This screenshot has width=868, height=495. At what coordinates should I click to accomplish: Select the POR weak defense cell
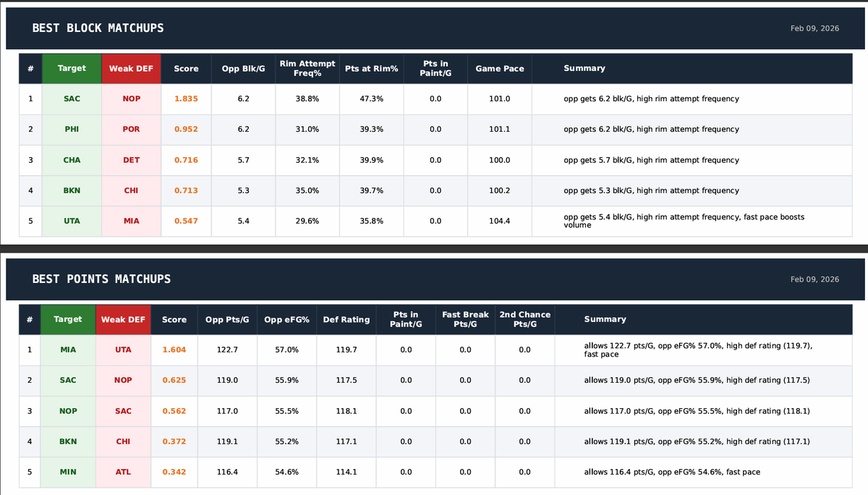click(x=131, y=130)
